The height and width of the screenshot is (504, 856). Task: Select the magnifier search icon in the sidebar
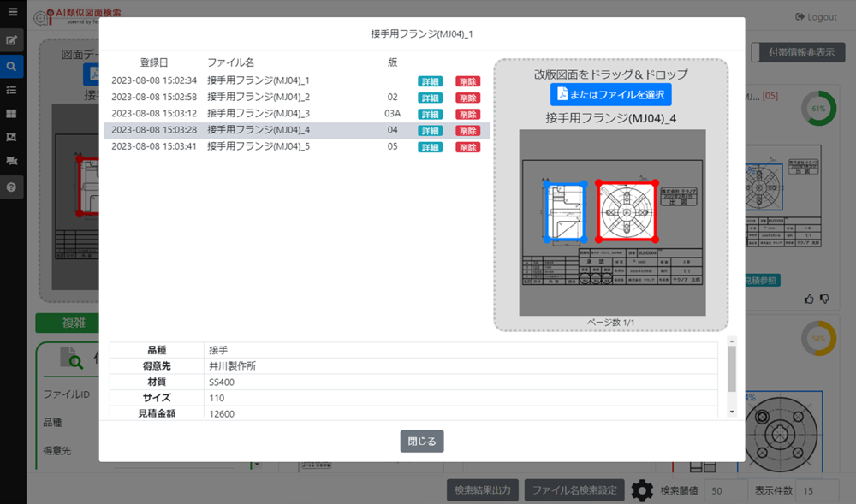coord(12,65)
